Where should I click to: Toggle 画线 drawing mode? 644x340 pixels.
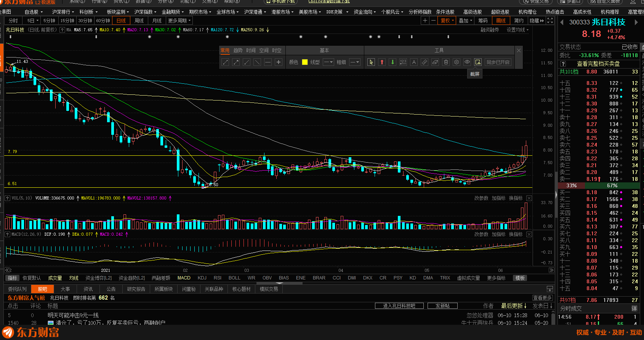(501, 21)
